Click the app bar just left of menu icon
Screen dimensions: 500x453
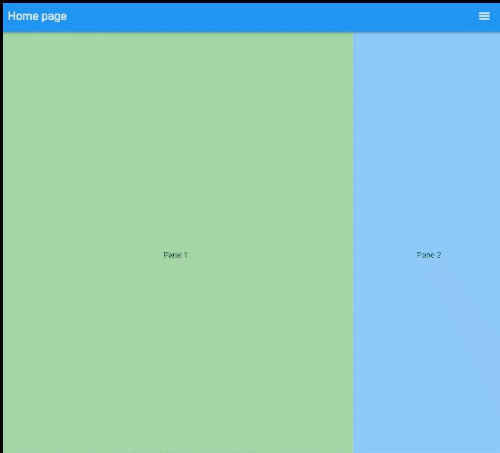click(467, 16)
